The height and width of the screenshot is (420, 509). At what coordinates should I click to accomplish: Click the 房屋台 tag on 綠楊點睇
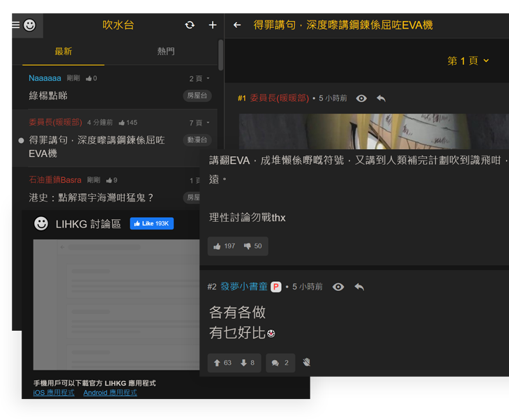(197, 96)
